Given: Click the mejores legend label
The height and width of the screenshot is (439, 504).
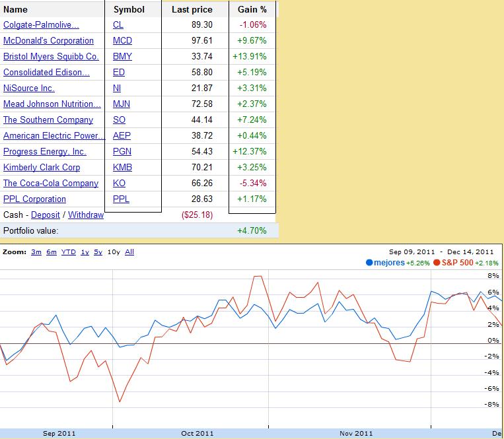Looking at the screenshot, I should click(389, 263).
